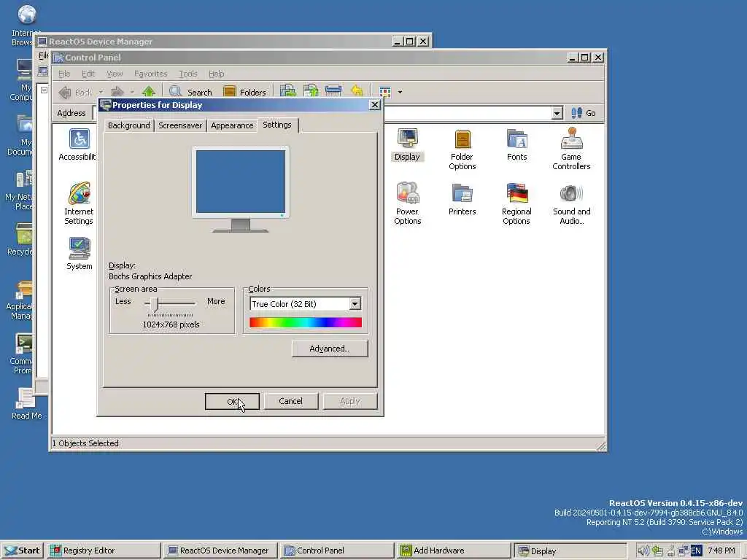Collapse the Device Manager tree node
Viewport: 747px width, 560px height.
point(44,90)
